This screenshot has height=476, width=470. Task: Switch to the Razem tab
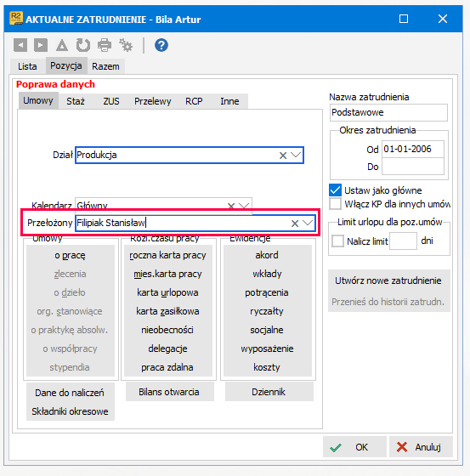(105, 66)
